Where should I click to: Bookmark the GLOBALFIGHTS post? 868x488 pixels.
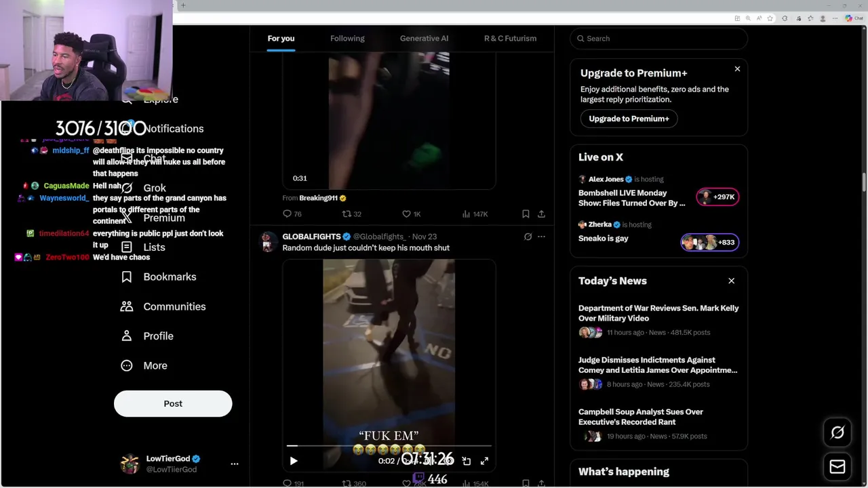pos(526,483)
